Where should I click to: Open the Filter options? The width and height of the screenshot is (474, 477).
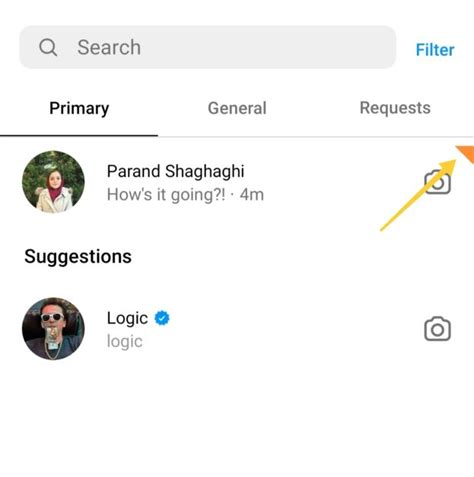[435, 50]
